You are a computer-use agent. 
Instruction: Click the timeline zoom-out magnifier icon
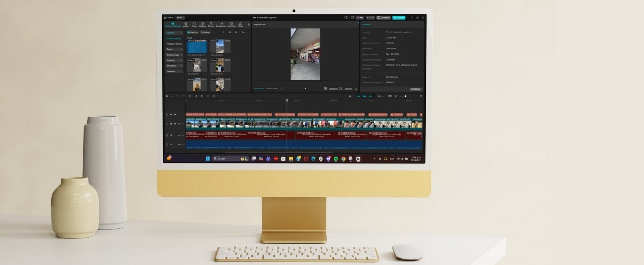tap(396, 96)
